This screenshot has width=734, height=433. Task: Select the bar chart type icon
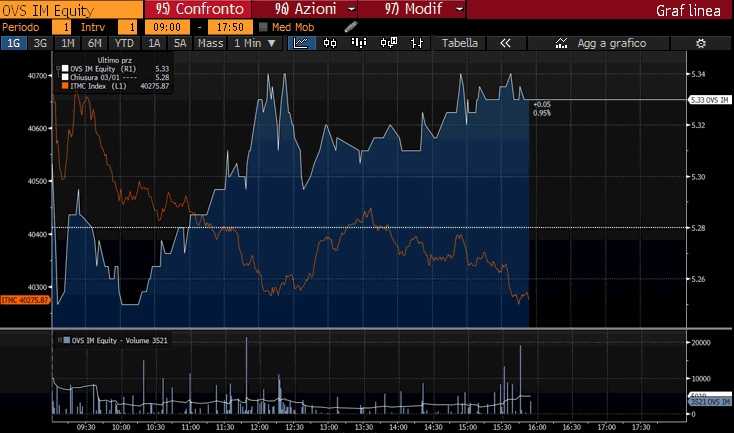359,43
